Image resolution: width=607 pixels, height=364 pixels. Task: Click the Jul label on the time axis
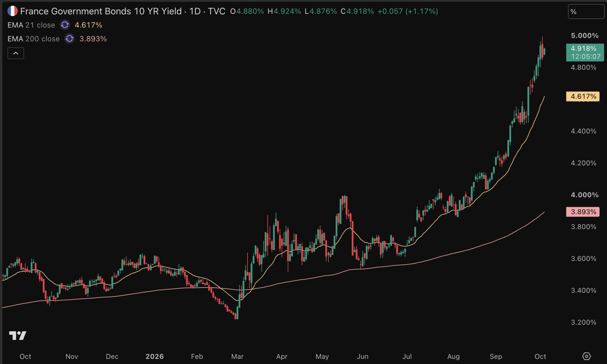pyautogui.click(x=407, y=356)
